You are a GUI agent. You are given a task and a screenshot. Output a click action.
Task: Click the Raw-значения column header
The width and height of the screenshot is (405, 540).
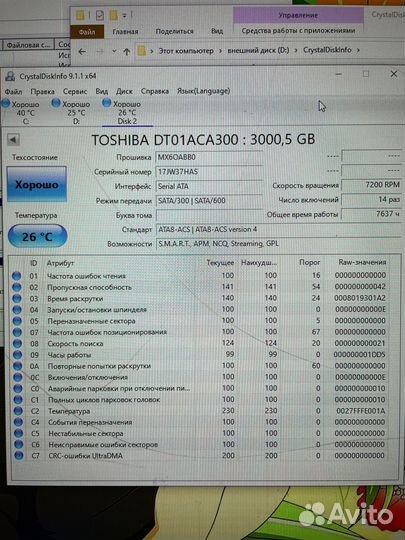pos(362,262)
